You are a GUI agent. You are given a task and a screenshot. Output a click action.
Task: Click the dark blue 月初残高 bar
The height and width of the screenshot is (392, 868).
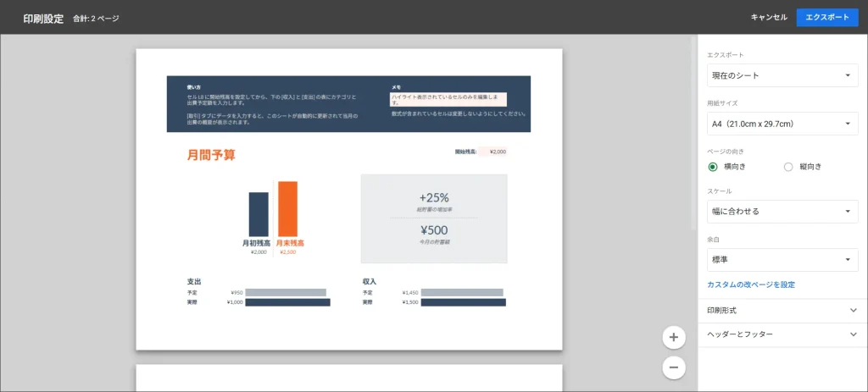[259, 214]
